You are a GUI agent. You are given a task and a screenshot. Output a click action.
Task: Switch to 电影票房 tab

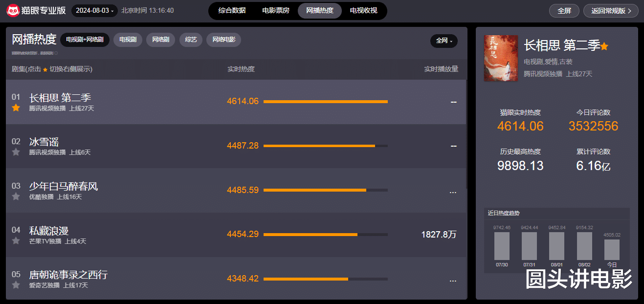coord(276,10)
